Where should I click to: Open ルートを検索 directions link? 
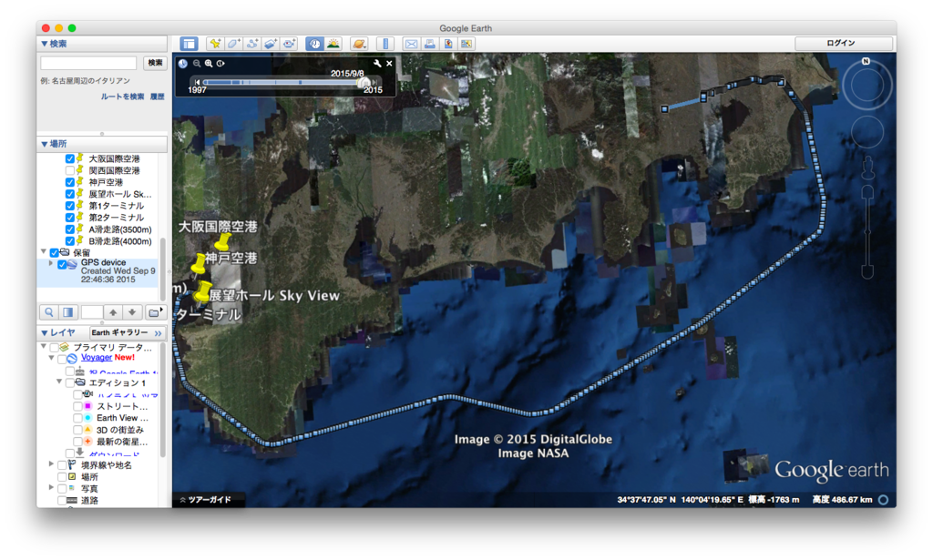[x=122, y=97]
